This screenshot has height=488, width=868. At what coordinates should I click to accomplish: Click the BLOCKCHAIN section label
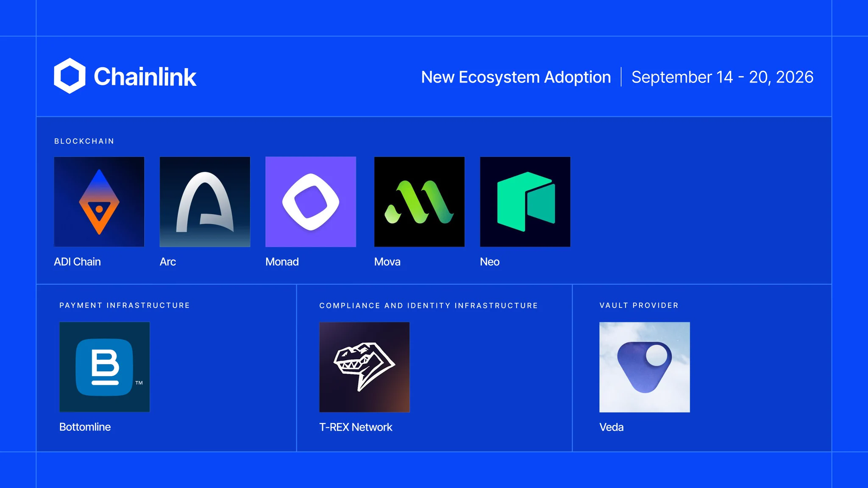pos(84,141)
